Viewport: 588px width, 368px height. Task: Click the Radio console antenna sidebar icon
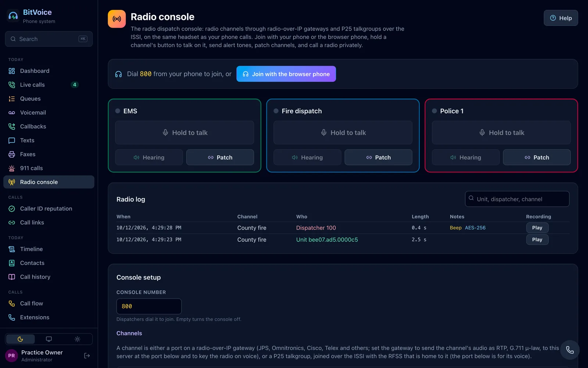pos(12,182)
